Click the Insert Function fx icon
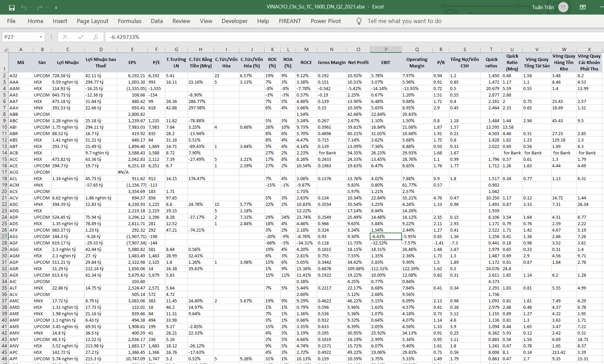Viewport: 604px width, 364px height. coord(96,37)
